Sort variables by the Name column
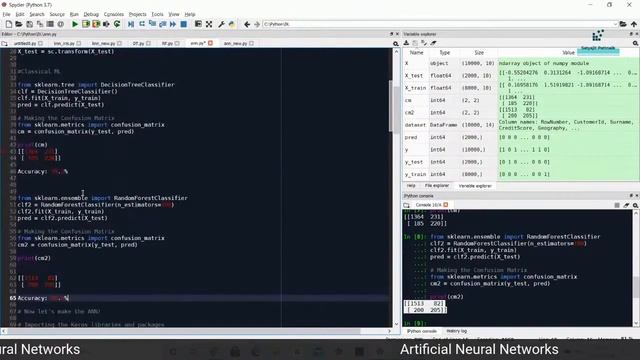The height and width of the screenshot is (360, 640). (x=416, y=53)
